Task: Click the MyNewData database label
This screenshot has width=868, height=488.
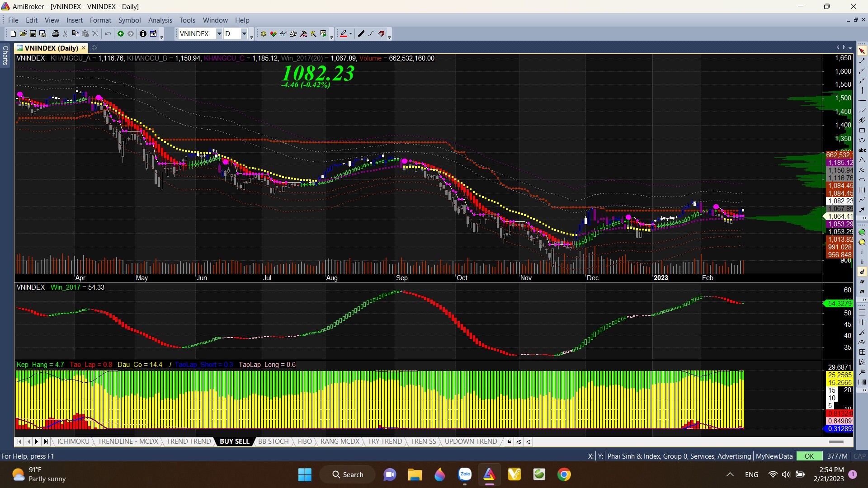Action: pyautogui.click(x=774, y=456)
